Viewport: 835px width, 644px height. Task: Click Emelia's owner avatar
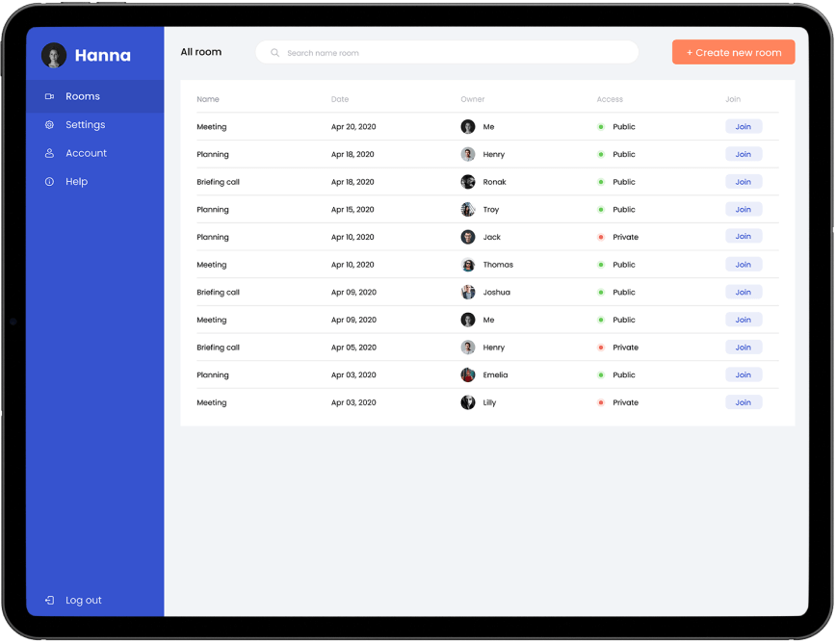468,375
